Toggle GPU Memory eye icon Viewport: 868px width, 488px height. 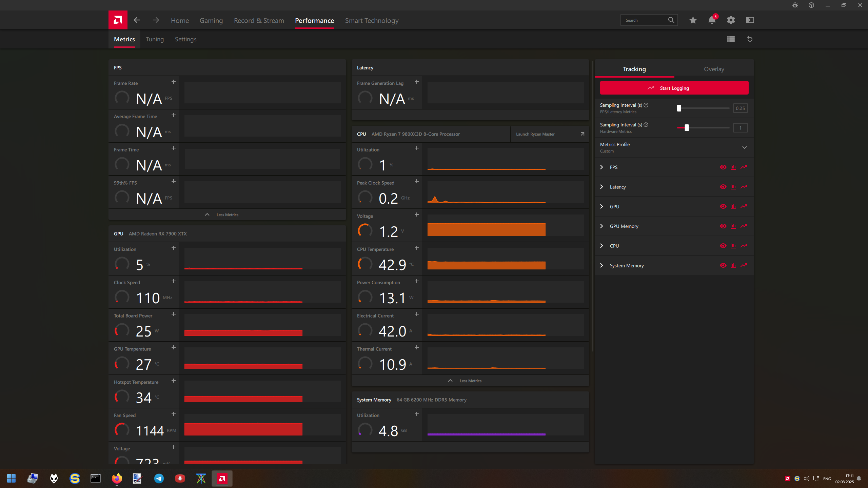click(x=723, y=226)
